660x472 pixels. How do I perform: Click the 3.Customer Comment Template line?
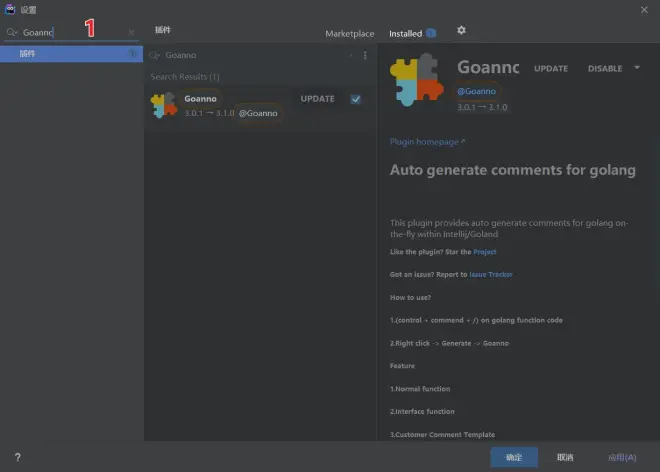442,435
